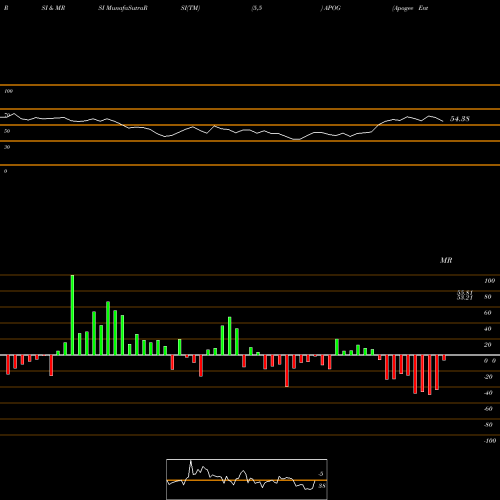Click the end point of the RSI line
The image size is (500, 500).
[x=443, y=121]
